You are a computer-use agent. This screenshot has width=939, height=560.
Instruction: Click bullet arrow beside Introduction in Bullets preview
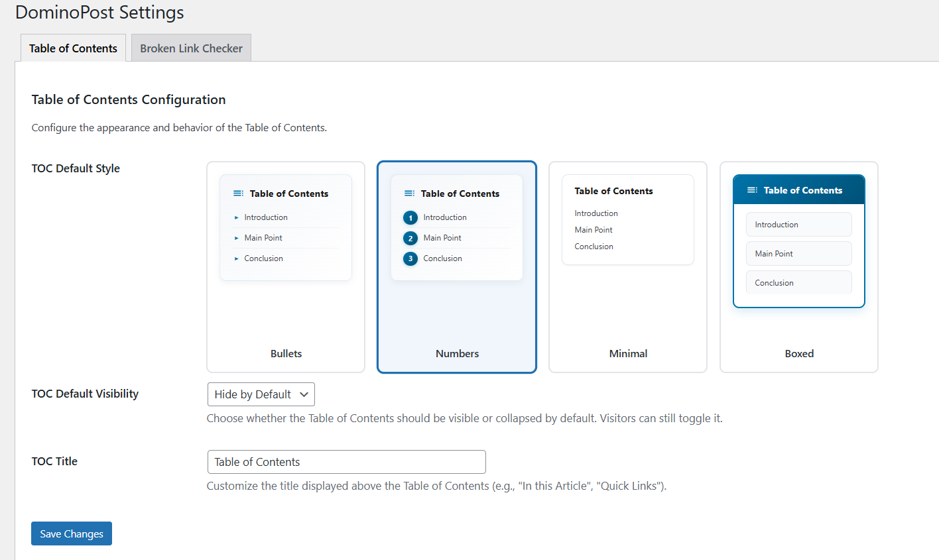pyautogui.click(x=236, y=217)
